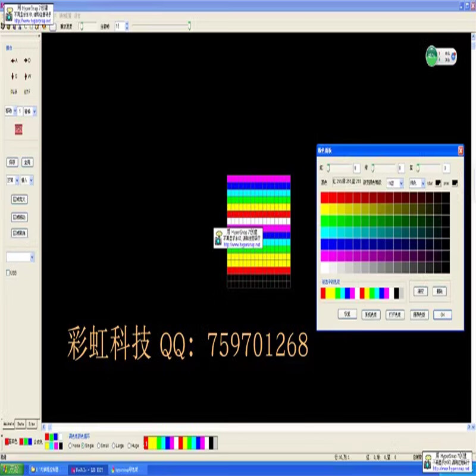Pick bright cyan swatch in the palette grid
Viewport: 476px width, 476px height.
click(324, 233)
